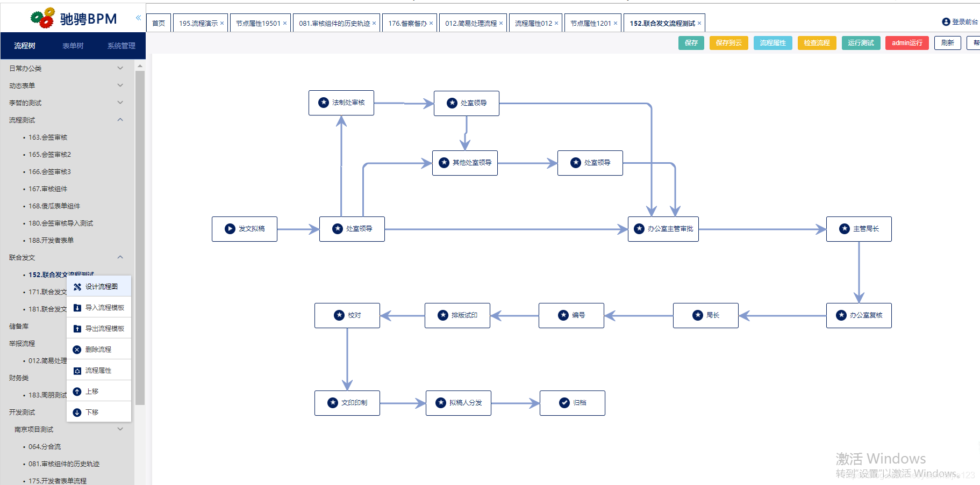The image size is (980, 485).
Task: Click the blue 流程属性 toolbar button
Action: (772, 43)
